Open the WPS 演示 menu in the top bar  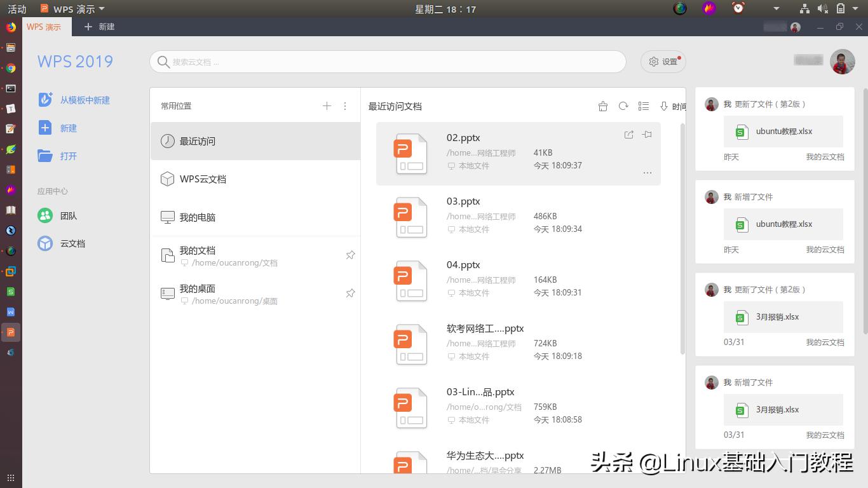(72, 9)
